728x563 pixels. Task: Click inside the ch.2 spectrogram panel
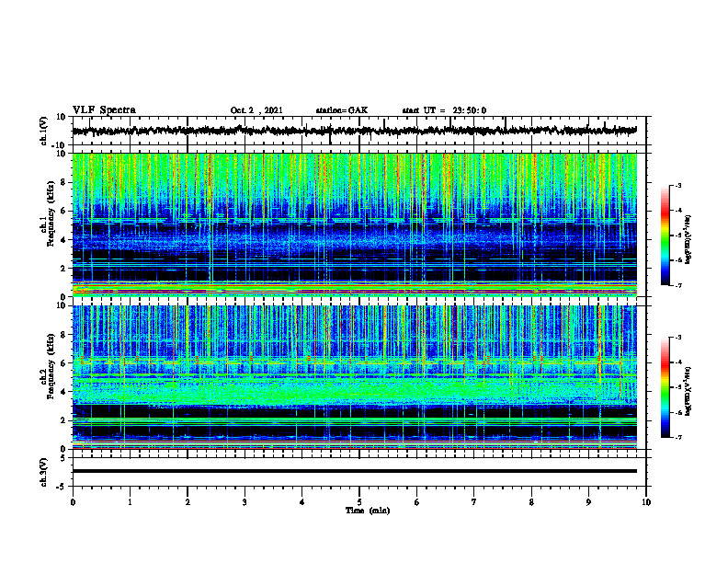point(354,377)
